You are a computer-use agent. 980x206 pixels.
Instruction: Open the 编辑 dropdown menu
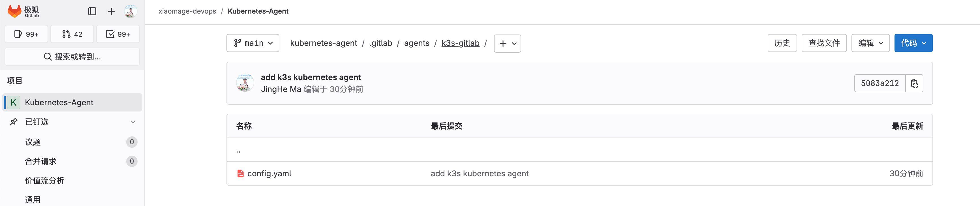(x=870, y=43)
